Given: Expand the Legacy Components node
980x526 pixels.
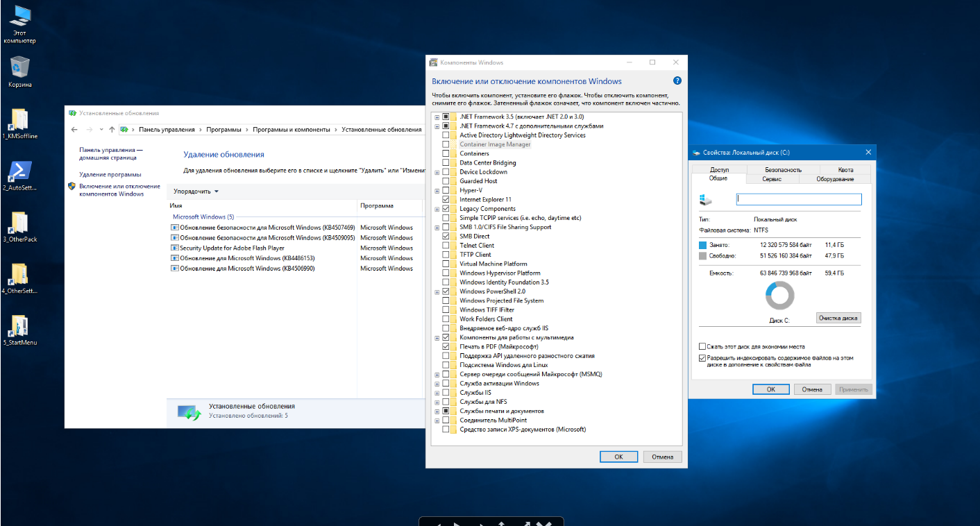Looking at the screenshot, I should coord(437,209).
